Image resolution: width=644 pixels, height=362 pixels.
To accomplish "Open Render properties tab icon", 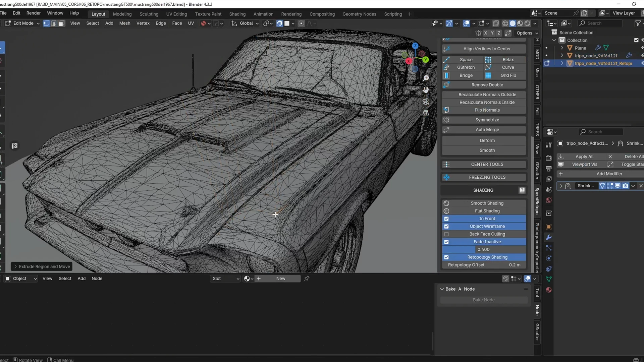I will 549,158.
